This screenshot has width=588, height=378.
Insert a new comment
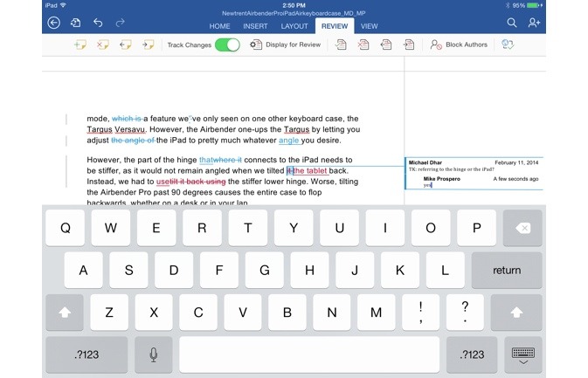(x=80, y=45)
